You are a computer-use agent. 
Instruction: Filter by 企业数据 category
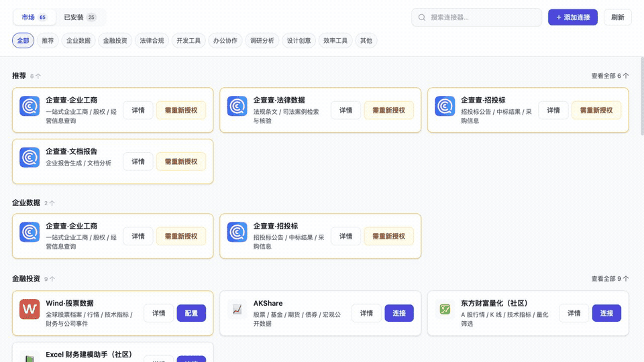coord(78,41)
